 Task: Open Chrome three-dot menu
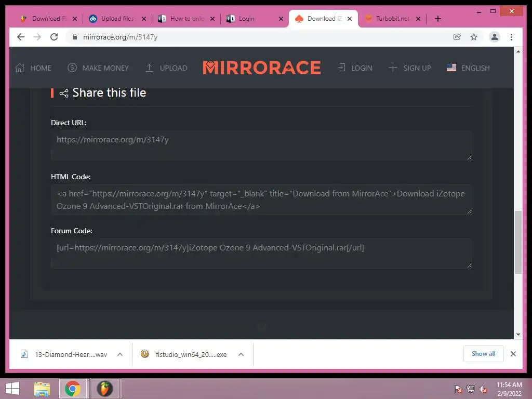coord(511,37)
